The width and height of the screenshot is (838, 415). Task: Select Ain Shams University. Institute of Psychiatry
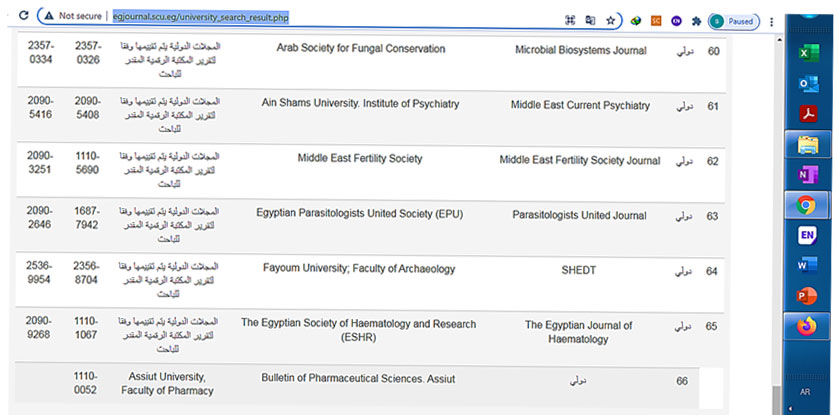pyautogui.click(x=360, y=103)
